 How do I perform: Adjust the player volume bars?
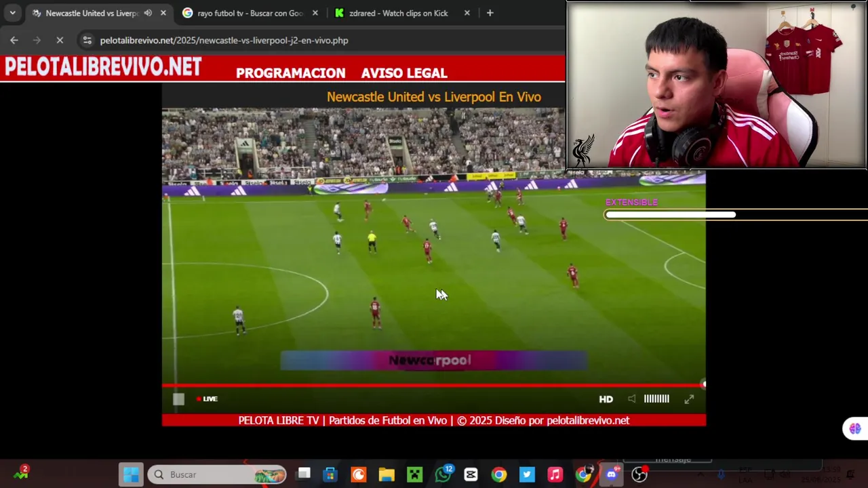click(x=656, y=399)
